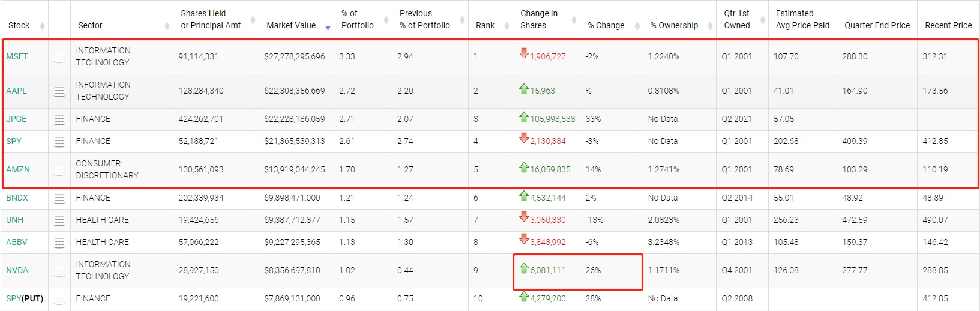The height and width of the screenshot is (311, 980).
Task: Select BNDX Qtr 1st Owned Q2 2014
Action: [737, 198]
